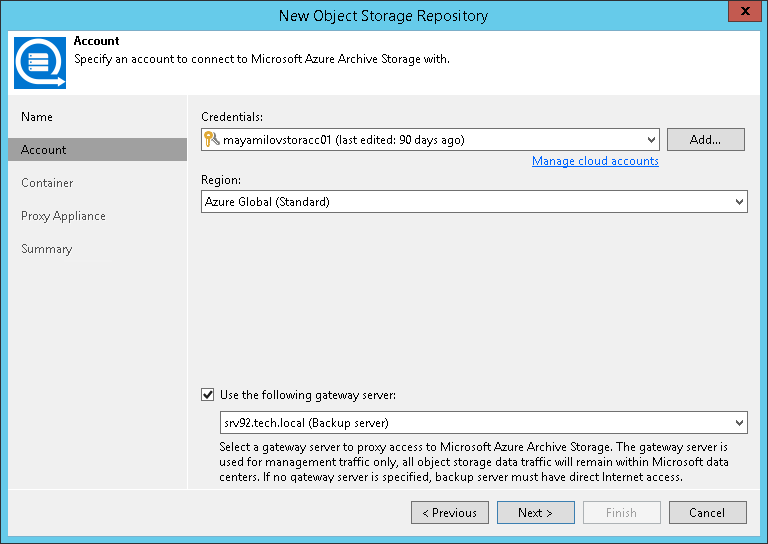
Task: Go back with the Previous button
Action: coord(449,513)
